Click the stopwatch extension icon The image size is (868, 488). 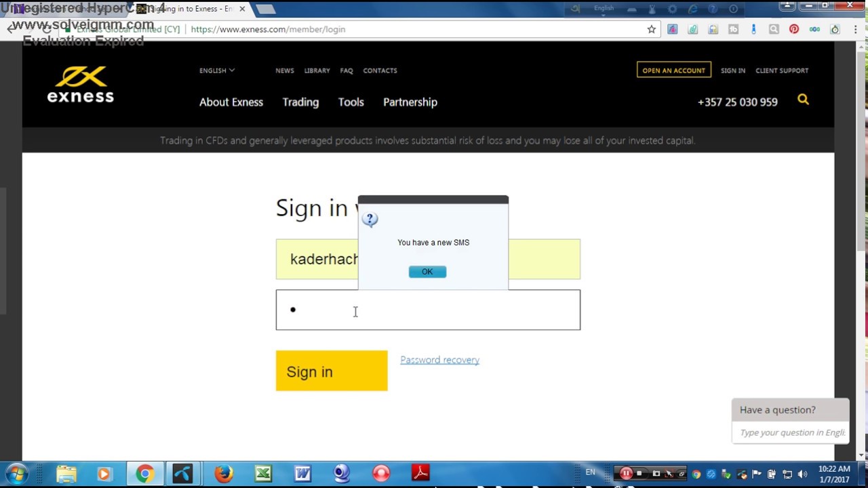[x=835, y=29]
